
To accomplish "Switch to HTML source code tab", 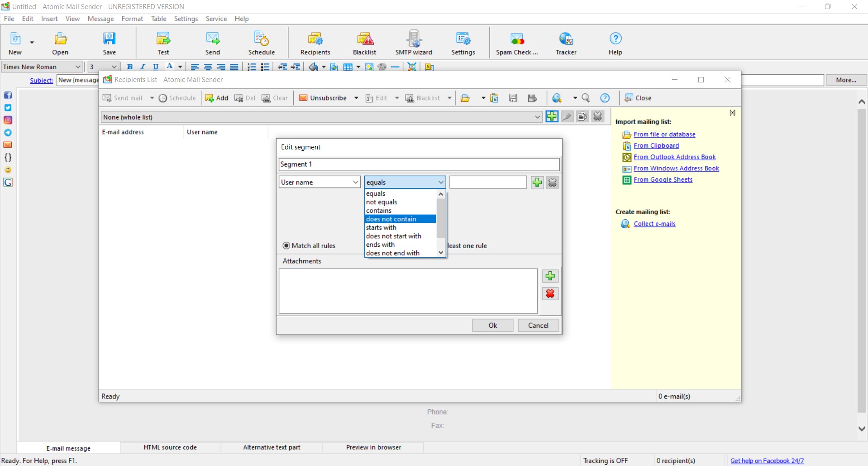I will pyautogui.click(x=170, y=447).
